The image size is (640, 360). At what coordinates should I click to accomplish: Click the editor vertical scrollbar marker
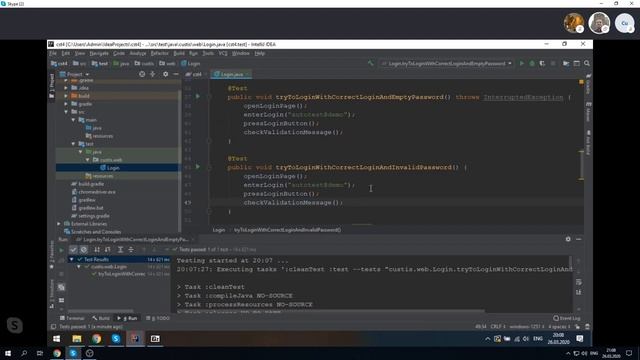point(581,164)
